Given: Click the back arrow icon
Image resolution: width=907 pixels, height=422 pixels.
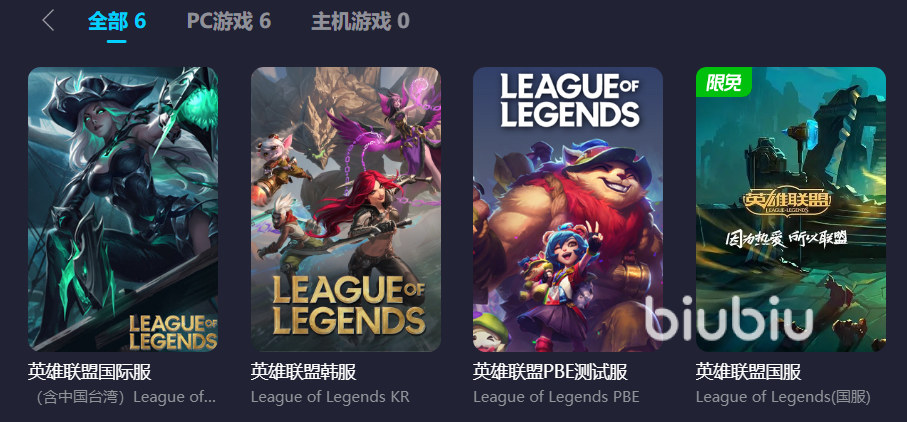Looking at the screenshot, I should pos(48,21).
